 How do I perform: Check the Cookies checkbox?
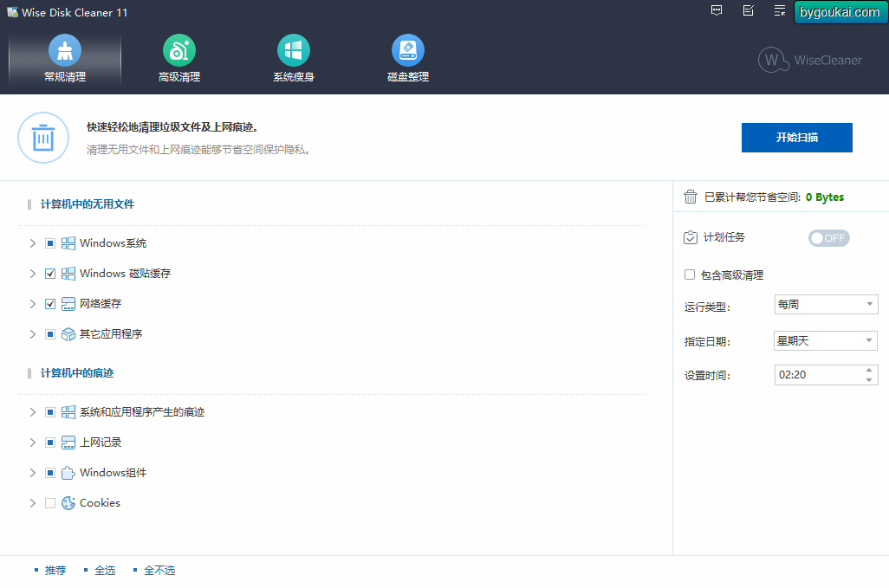pyautogui.click(x=50, y=503)
